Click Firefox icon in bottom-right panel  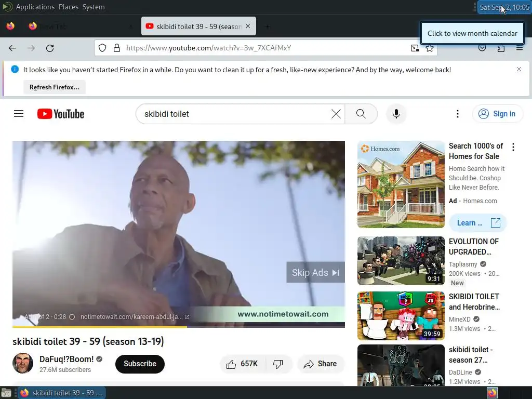click(x=492, y=393)
